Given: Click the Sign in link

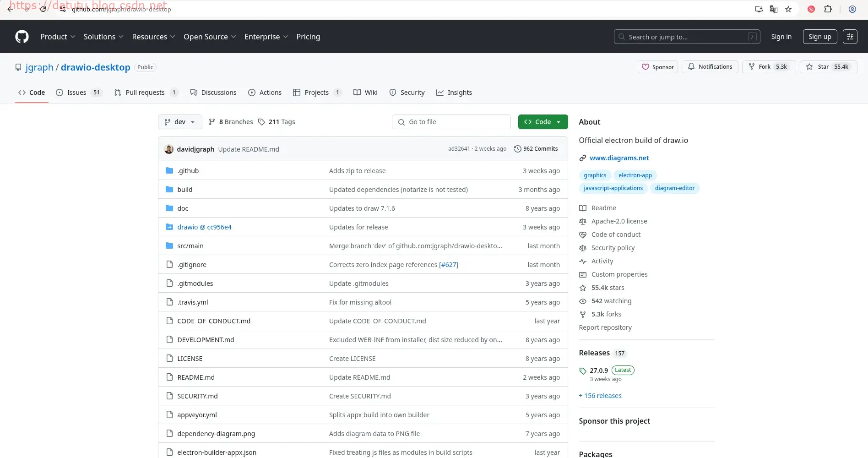Looking at the screenshot, I should pos(781,37).
